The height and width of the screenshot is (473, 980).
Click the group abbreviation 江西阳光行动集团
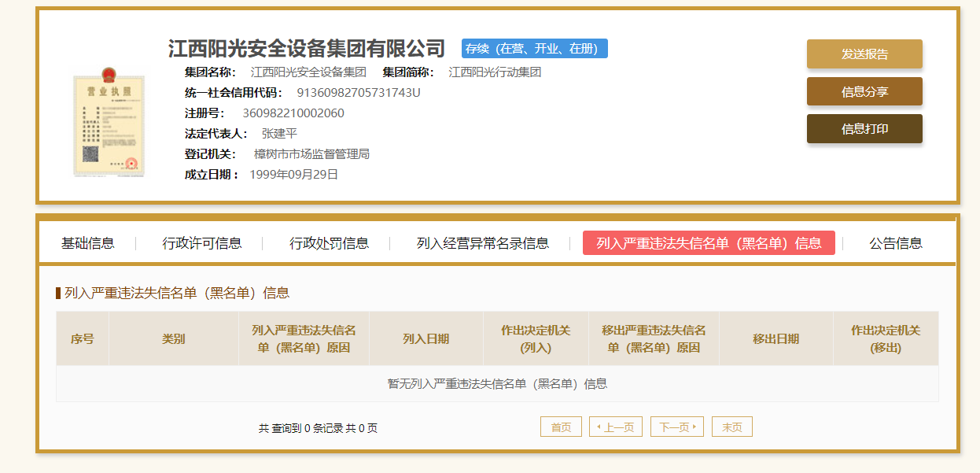tap(495, 72)
